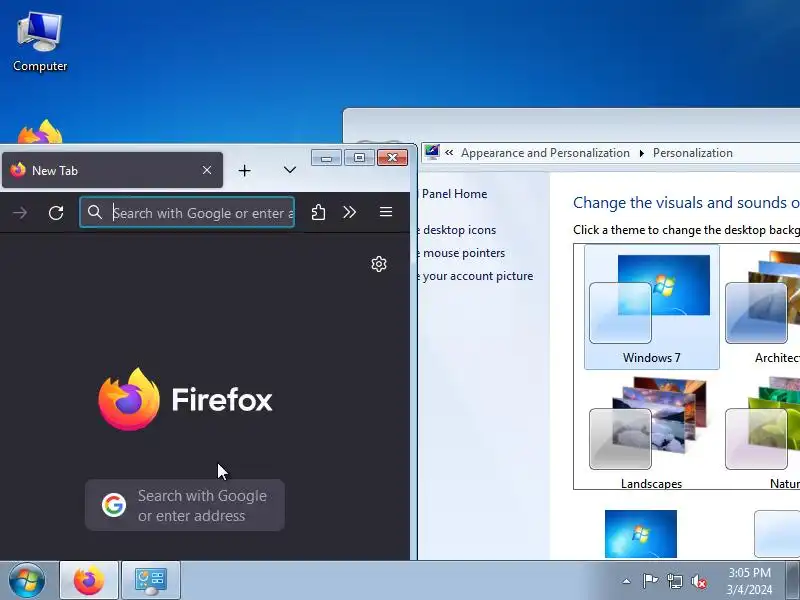The image size is (800, 600).
Task: Open Change desktop icons link
Action: [457, 230]
